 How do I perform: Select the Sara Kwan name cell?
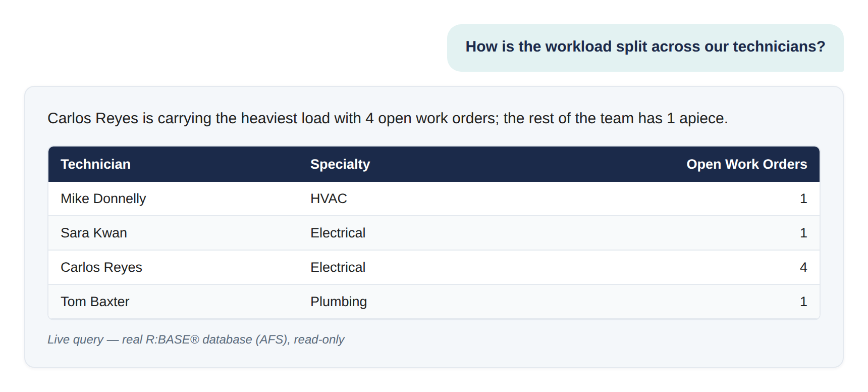tap(94, 233)
